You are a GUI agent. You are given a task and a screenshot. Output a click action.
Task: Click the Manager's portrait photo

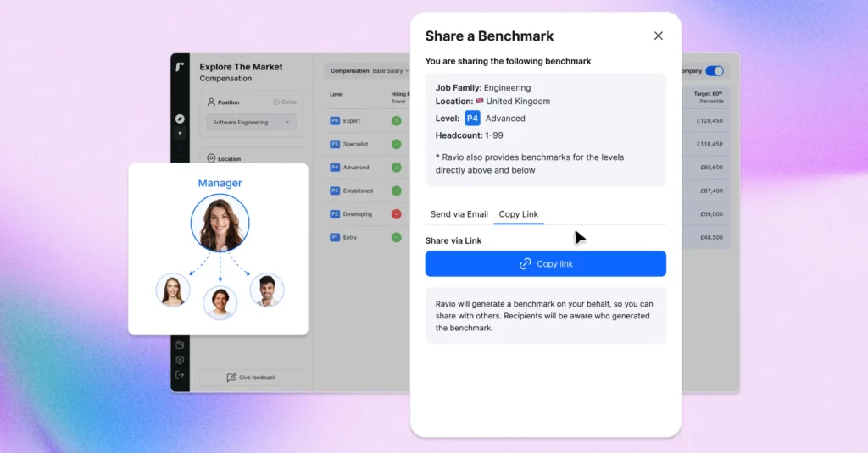(x=220, y=223)
